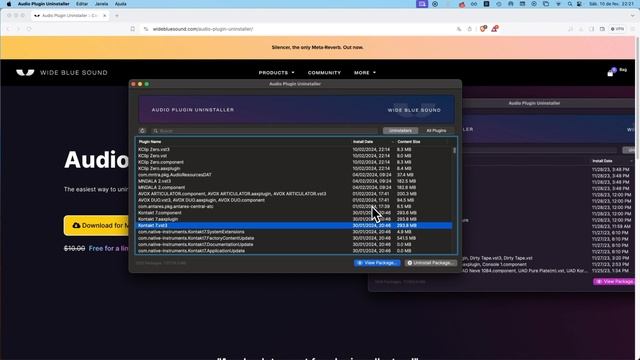Select the Kontakt7.FactoryContentUpdate package row
The image size is (640, 360).
pos(294,238)
